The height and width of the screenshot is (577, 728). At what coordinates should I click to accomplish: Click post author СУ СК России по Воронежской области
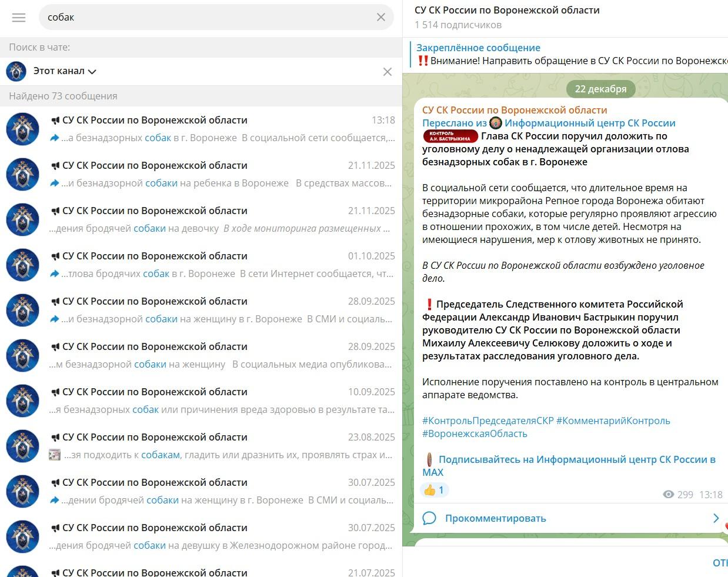click(x=515, y=110)
